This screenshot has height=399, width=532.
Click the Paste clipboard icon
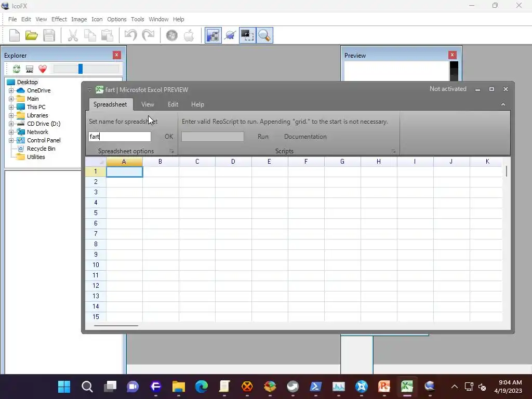pyautogui.click(x=107, y=35)
